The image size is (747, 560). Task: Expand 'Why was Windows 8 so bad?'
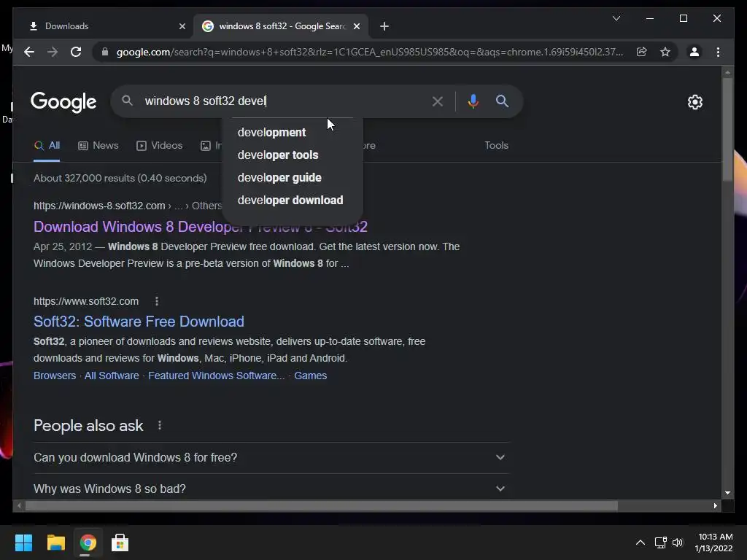[271, 489]
